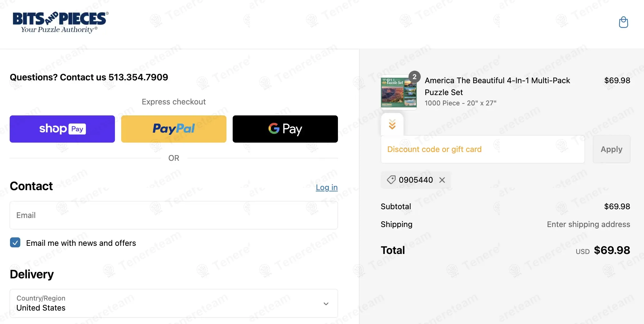Expand the double-chevron arrow under product

tap(392, 124)
